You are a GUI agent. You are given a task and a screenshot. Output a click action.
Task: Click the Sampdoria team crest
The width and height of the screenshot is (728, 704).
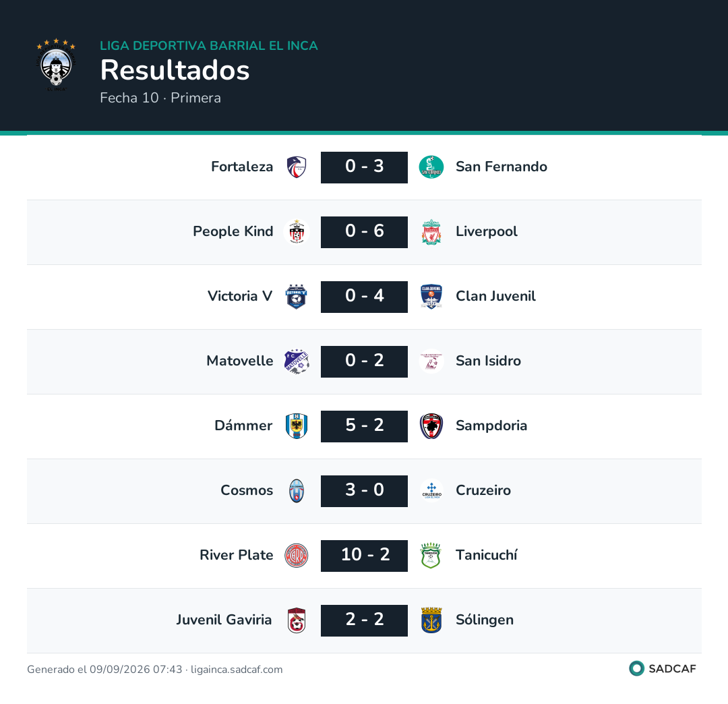(x=431, y=426)
